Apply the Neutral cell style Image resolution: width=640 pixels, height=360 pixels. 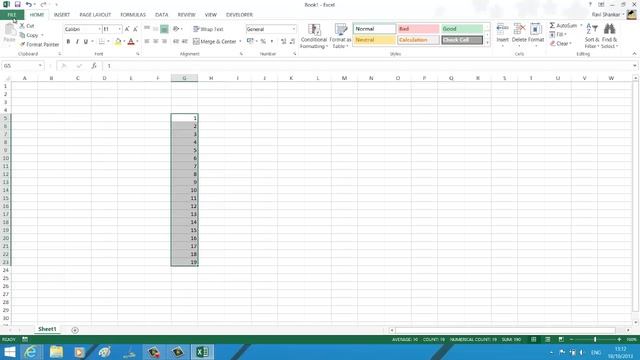coord(374,40)
